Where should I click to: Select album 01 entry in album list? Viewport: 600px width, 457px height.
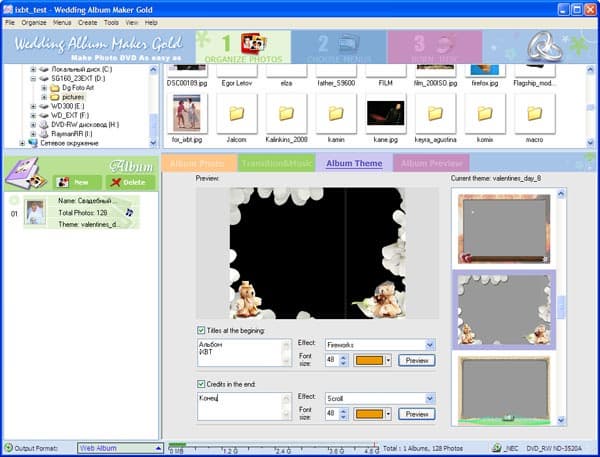pos(81,212)
